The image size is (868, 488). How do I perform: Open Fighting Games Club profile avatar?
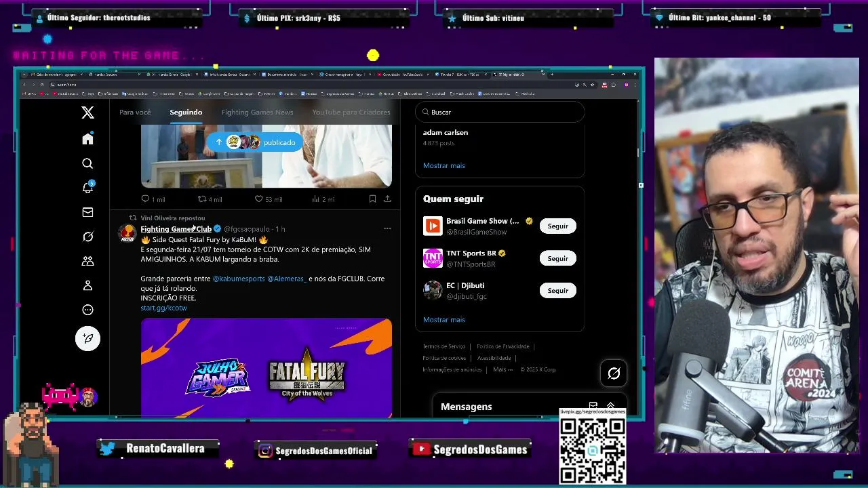coord(127,234)
